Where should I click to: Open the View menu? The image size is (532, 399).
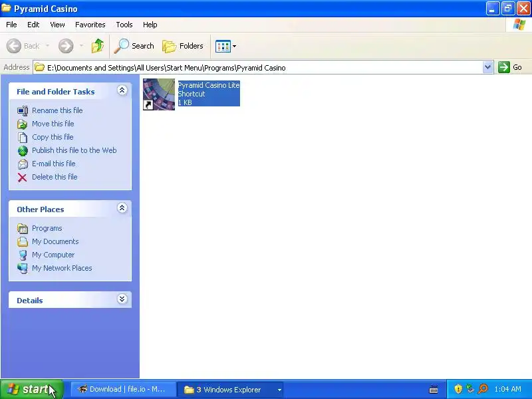57,25
